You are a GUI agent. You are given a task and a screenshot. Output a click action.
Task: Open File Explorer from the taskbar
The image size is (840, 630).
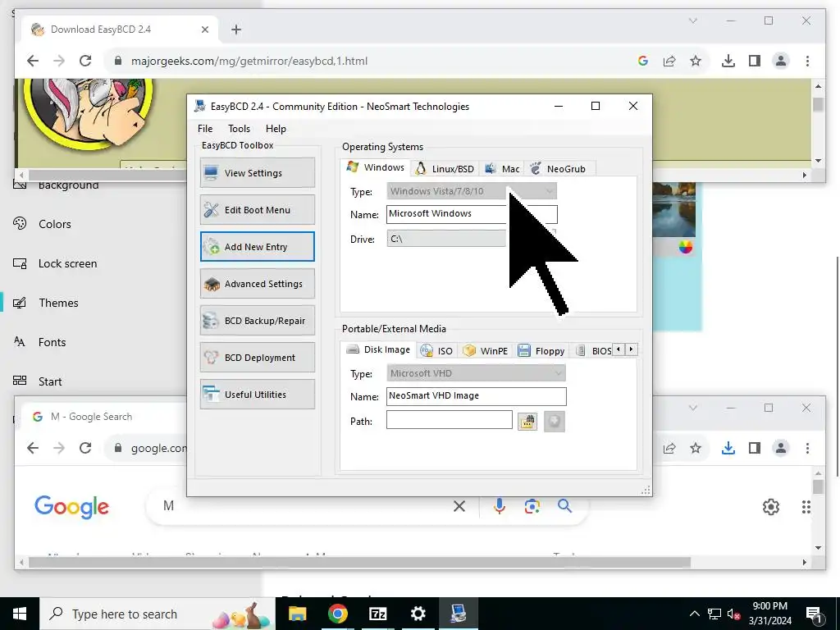click(x=297, y=614)
